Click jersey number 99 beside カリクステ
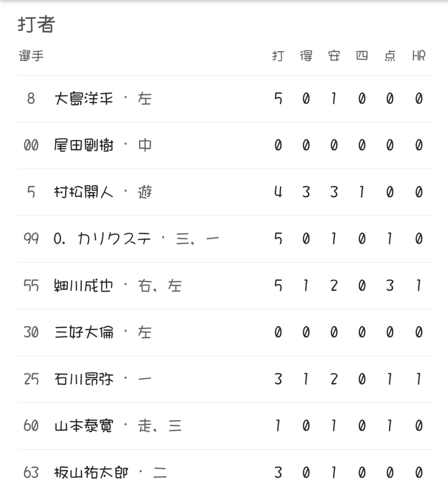This screenshot has height=483, width=448. [31, 239]
